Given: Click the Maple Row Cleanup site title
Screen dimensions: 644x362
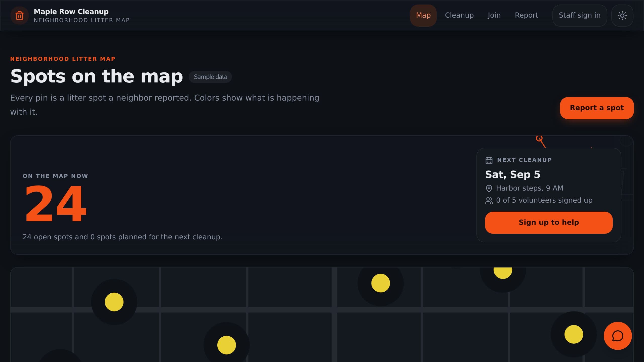Looking at the screenshot, I should [71, 12].
